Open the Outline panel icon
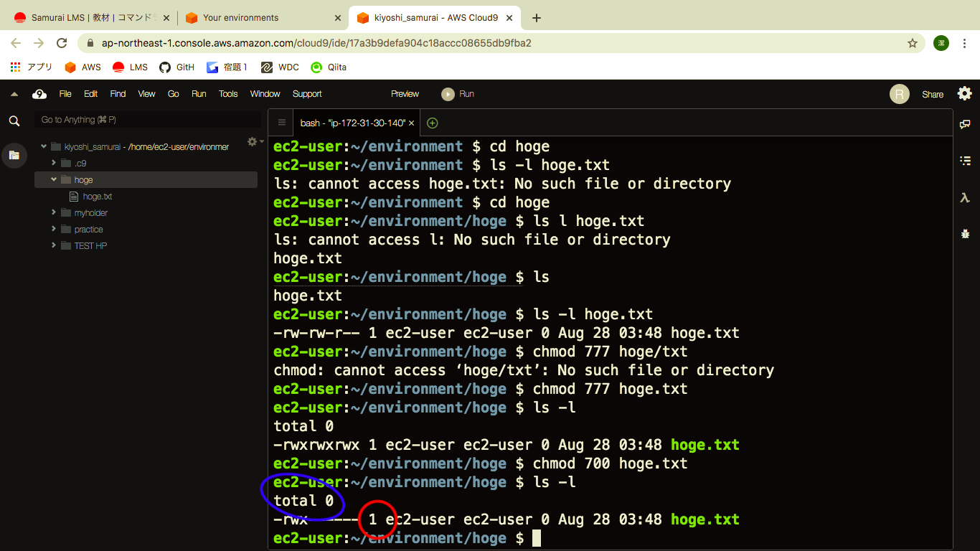The width and height of the screenshot is (980, 551). [965, 161]
